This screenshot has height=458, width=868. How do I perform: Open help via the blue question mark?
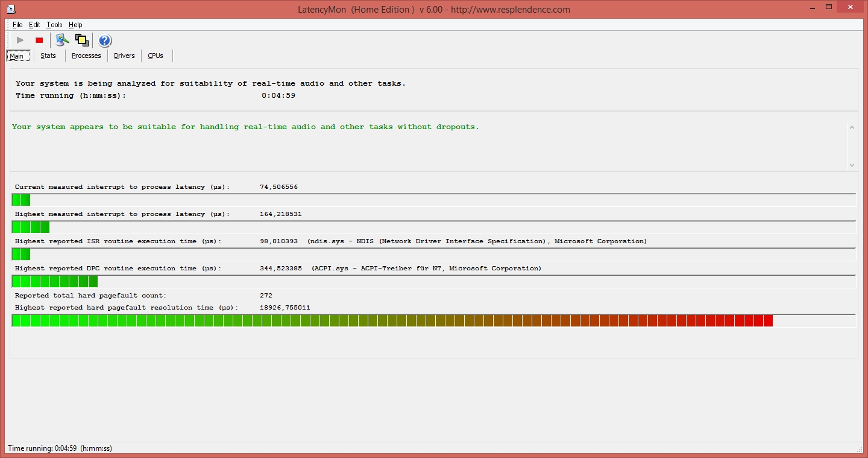click(105, 40)
